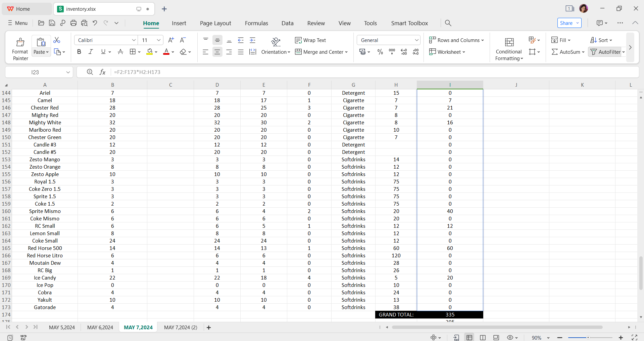Toggle Bold formatting
Screen dimensions: 644x341
pos(79,52)
